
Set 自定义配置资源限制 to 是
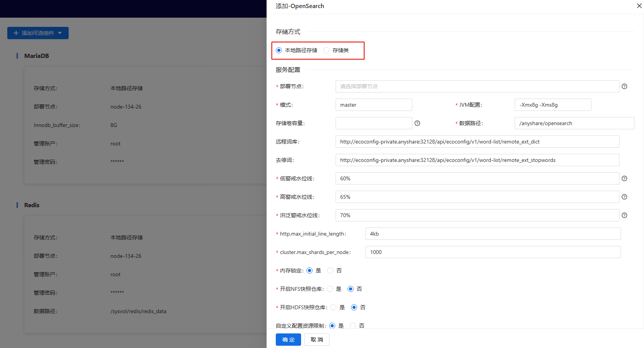click(x=332, y=326)
